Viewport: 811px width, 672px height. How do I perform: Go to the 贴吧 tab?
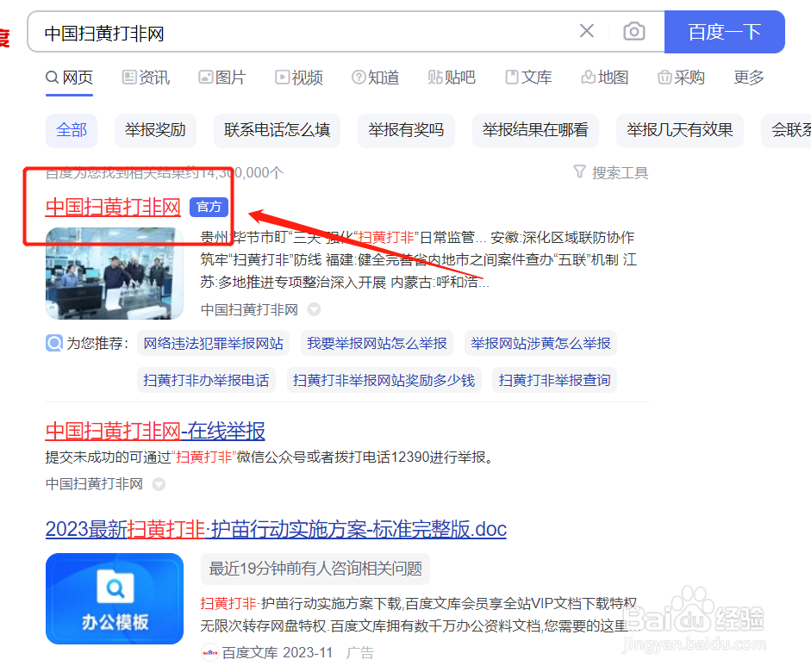[x=452, y=78]
